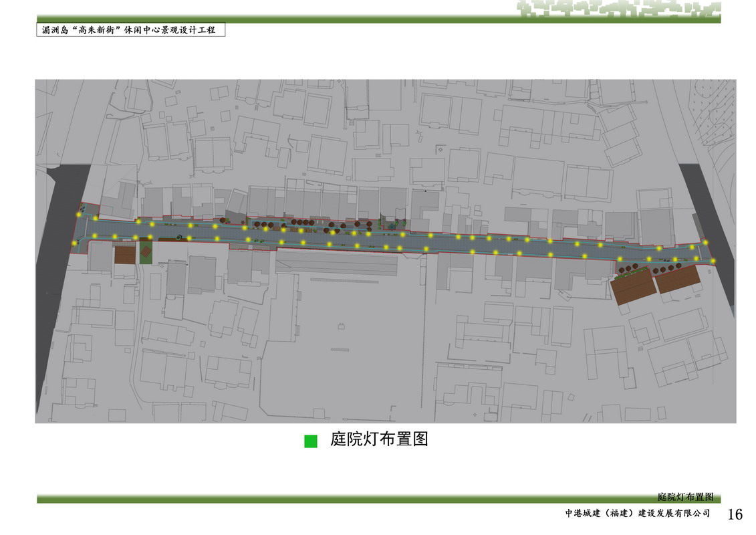This screenshot has width=756, height=535.
Task: Click the street lighting layout map image
Action: [385, 251]
